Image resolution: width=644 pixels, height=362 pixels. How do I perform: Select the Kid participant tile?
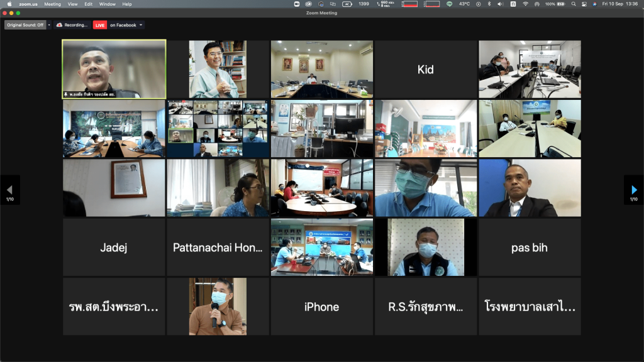point(426,69)
